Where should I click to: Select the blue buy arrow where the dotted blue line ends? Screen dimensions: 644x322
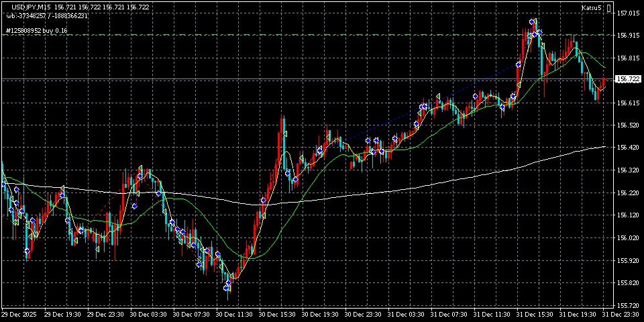click(x=518, y=64)
